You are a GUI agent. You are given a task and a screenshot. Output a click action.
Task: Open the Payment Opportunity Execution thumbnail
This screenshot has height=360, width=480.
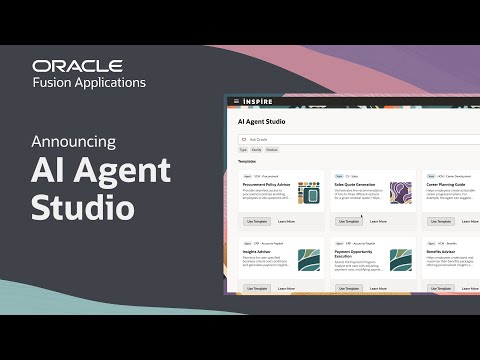pos(401,260)
